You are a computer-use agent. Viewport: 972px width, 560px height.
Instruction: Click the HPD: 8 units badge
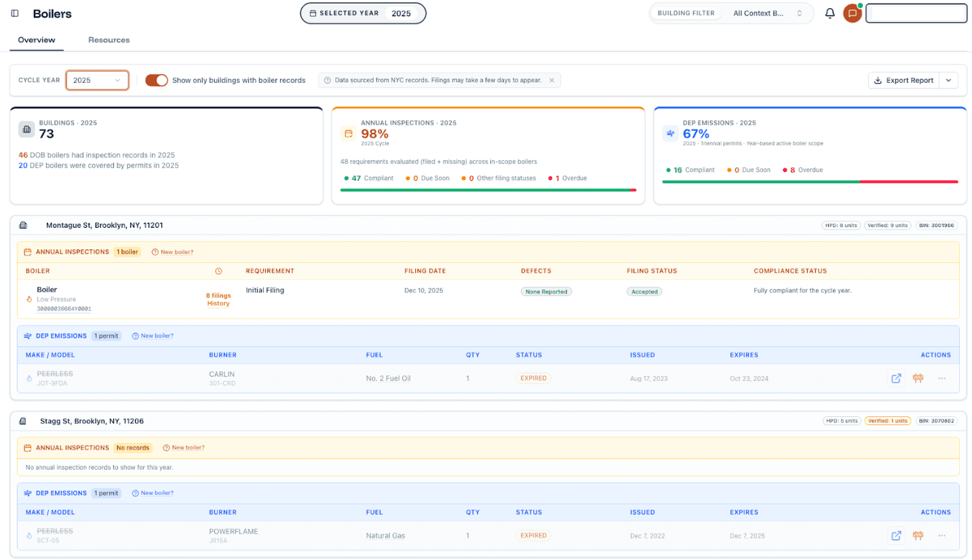click(x=840, y=225)
